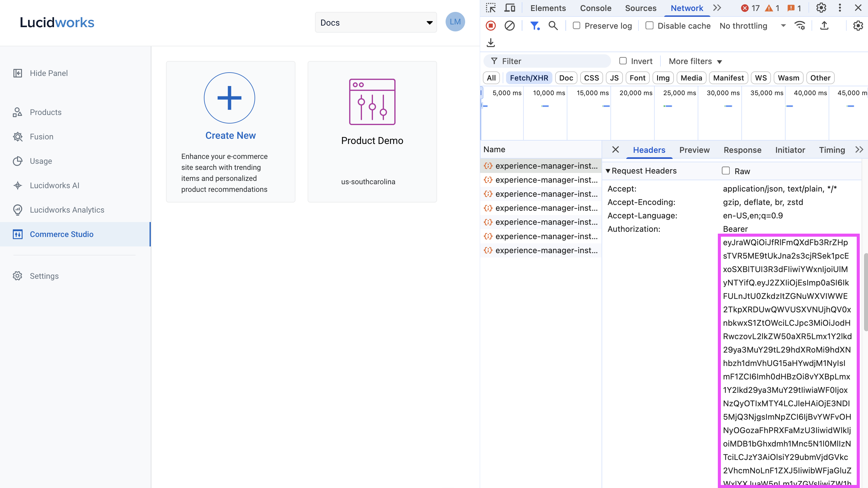Click the Lucidworks logo

point(57,22)
